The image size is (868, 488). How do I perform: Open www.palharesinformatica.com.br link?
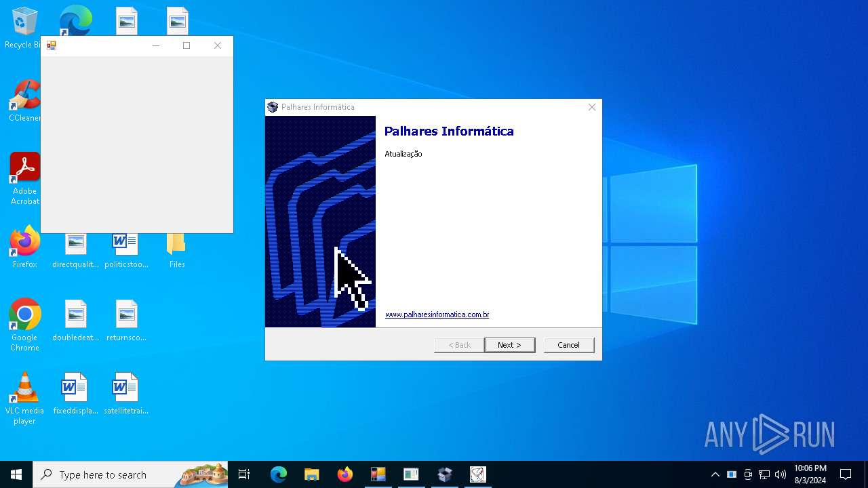click(x=437, y=314)
